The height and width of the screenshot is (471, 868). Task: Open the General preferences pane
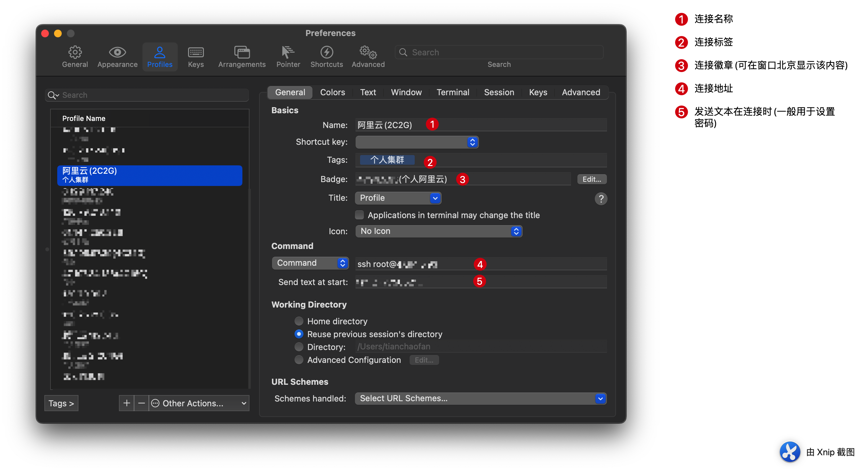point(75,57)
